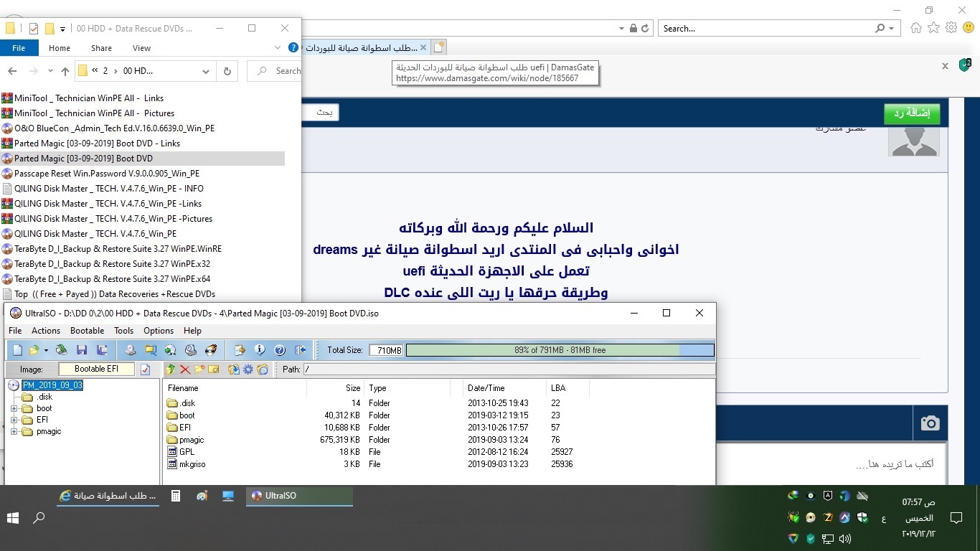Open the Options menu in UltraISO
The width and height of the screenshot is (980, 551).
coord(159,331)
